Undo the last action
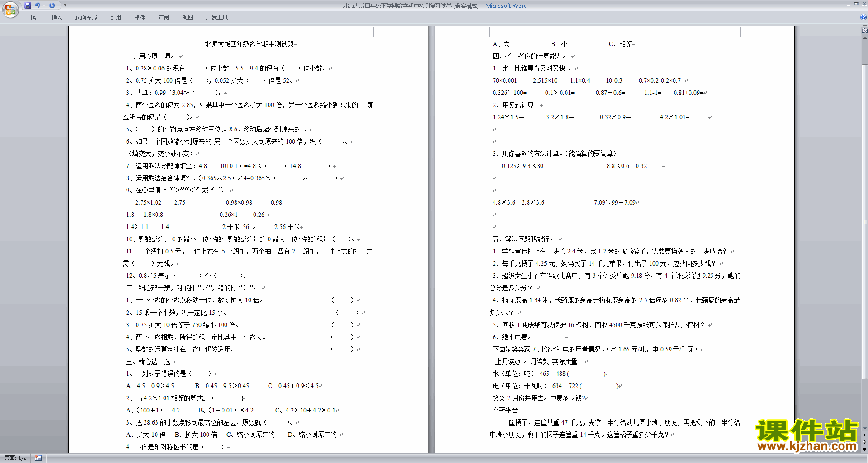This screenshot has width=868, height=463. click(x=38, y=5)
